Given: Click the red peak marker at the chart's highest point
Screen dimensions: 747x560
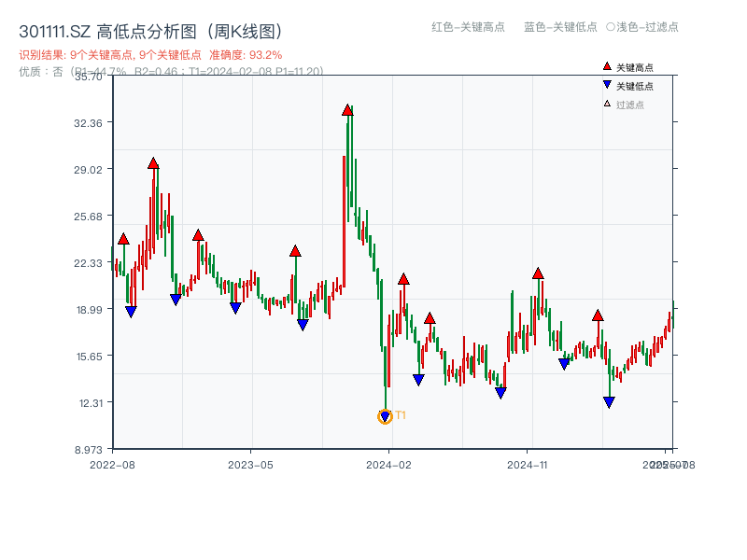Looking at the screenshot, I should 349,108.
